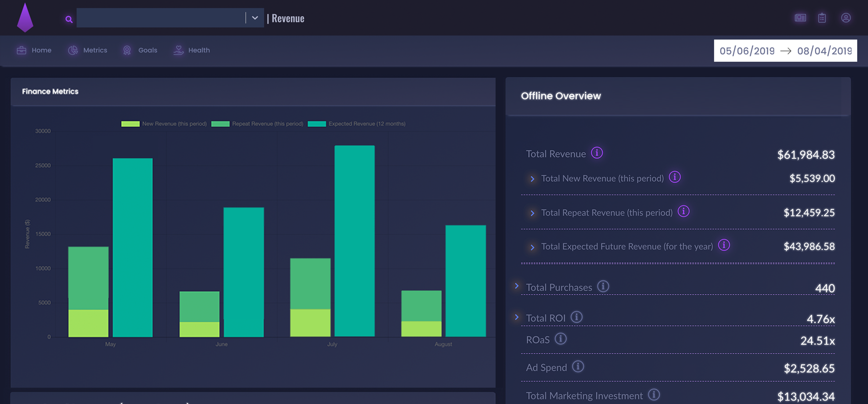Show info for Total Repeat Revenue
This screenshot has height=404, width=868.
[x=684, y=211]
